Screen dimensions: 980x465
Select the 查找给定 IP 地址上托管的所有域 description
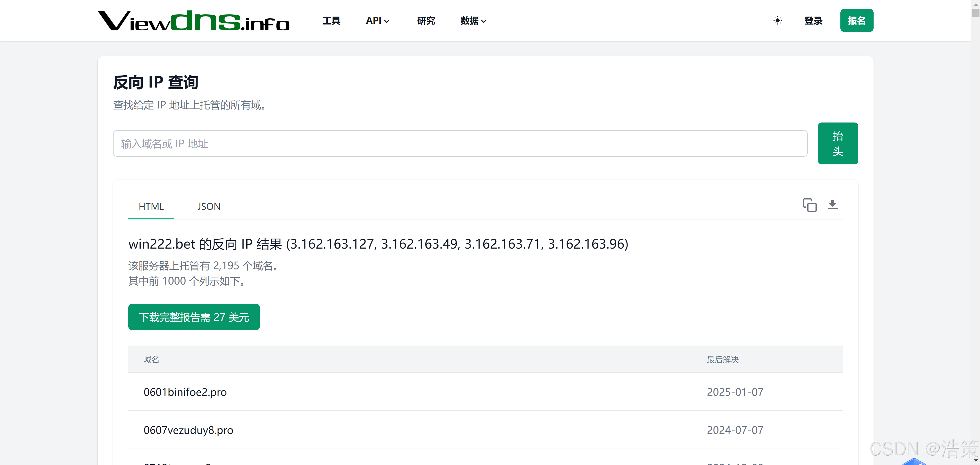click(189, 105)
